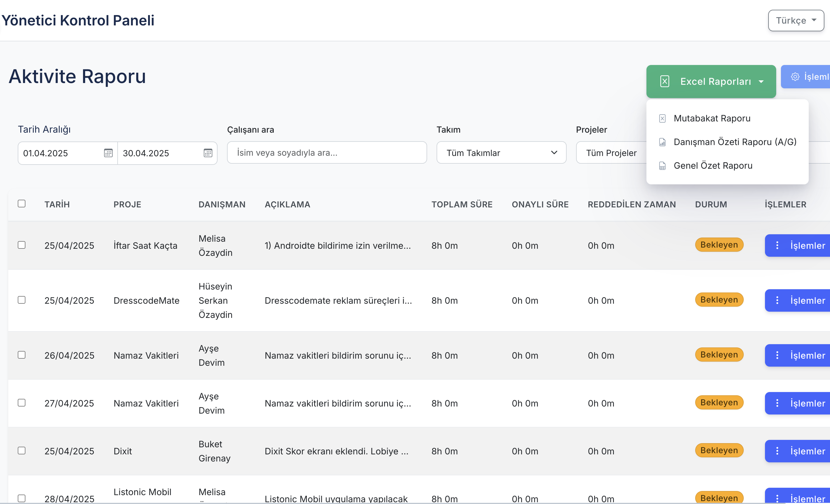
Task: Click the DURUM column header
Action: 711,204
